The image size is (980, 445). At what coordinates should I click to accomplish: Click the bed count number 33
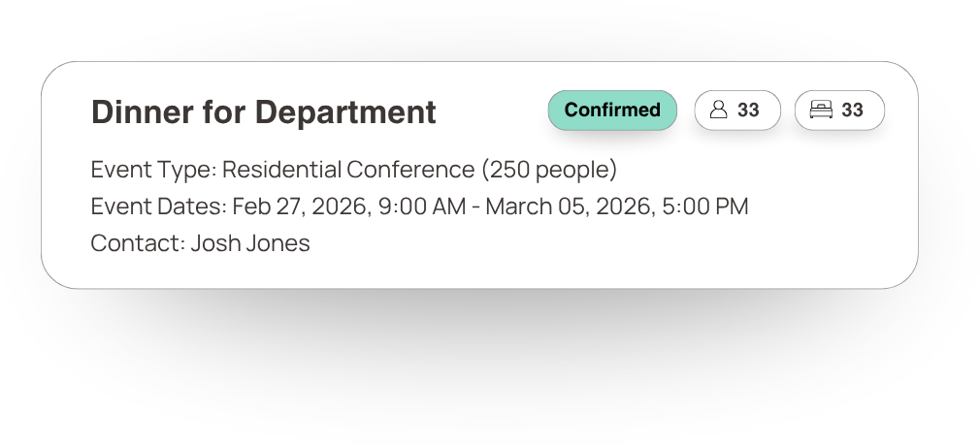pyautogui.click(x=852, y=111)
